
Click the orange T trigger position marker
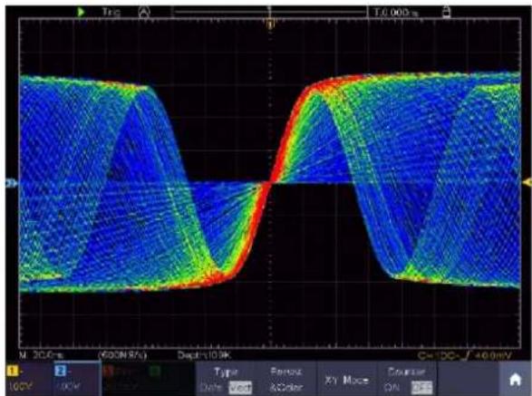[x=270, y=24]
